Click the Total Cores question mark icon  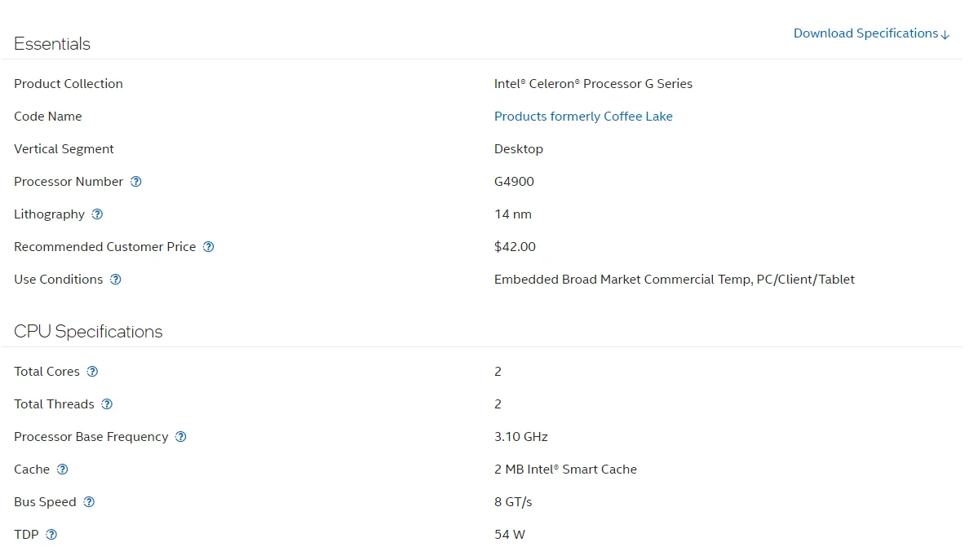(x=92, y=372)
